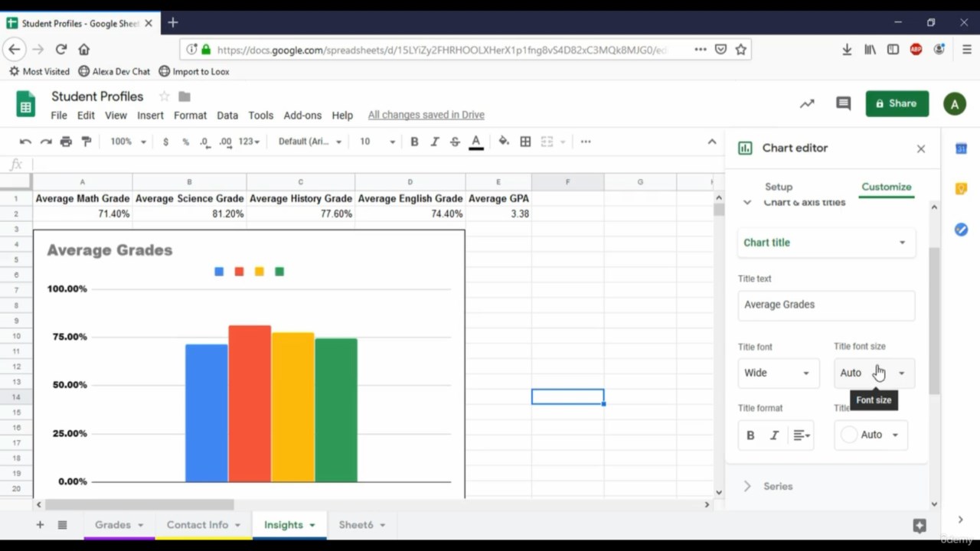Open the Default (Arial) font dropdown
980x551 pixels.
coord(310,142)
